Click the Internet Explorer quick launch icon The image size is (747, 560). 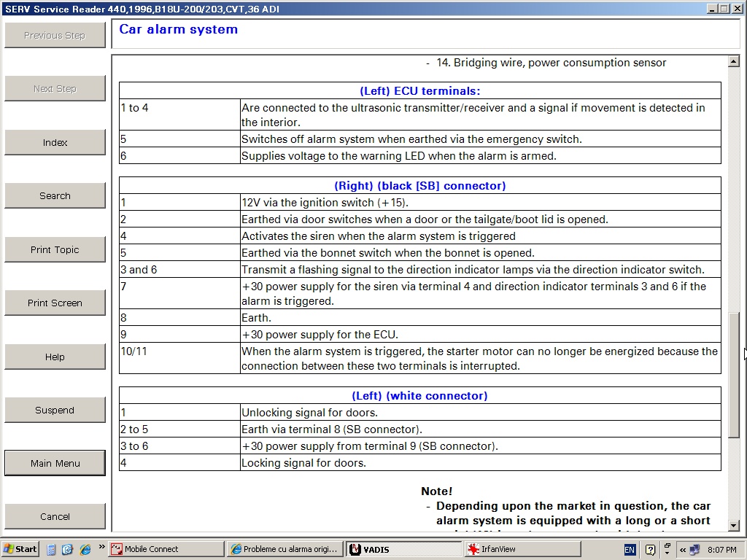point(85,549)
